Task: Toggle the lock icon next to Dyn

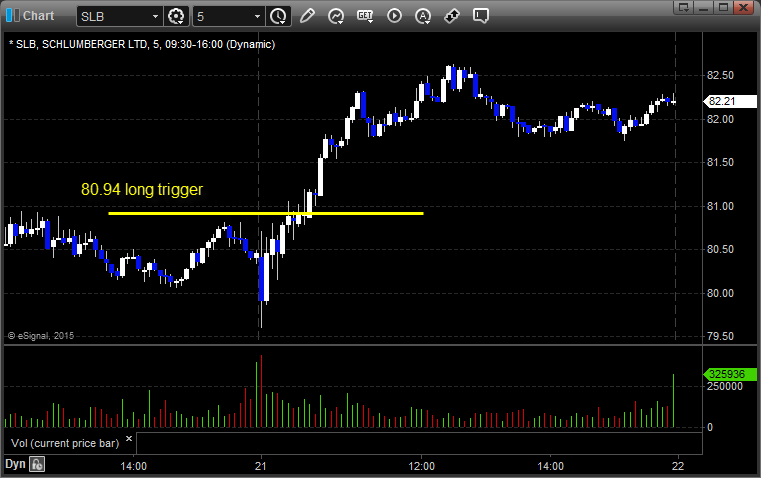Action: [x=37, y=464]
